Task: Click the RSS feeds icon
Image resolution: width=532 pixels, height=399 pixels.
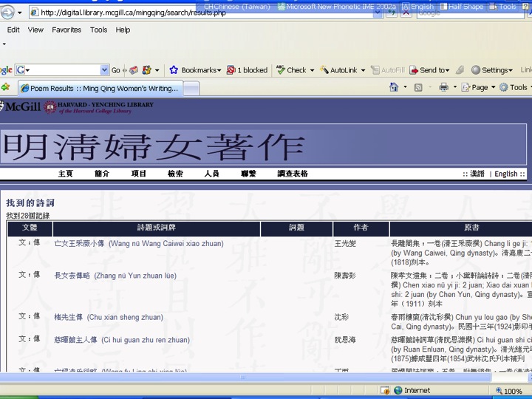Action: [x=418, y=87]
